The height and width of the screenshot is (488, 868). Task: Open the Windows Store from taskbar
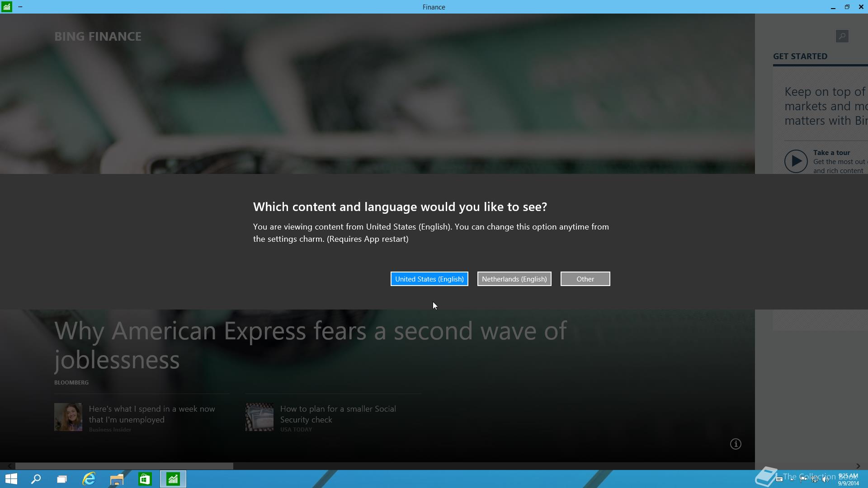145,479
